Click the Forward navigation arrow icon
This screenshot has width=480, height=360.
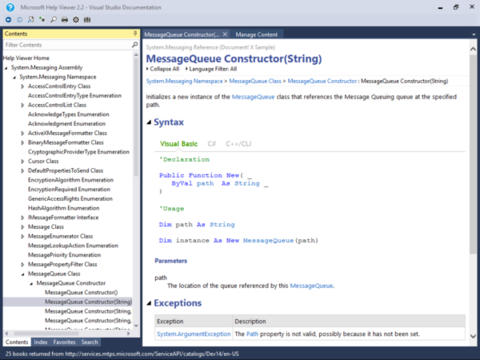[20, 20]
